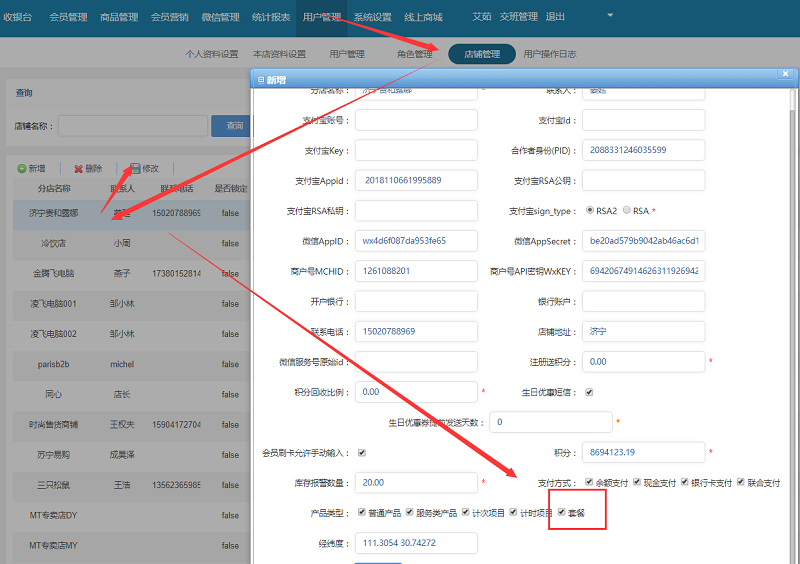The height and width of the screenshot is (564, 800).
Task: Click the 支付宝Key input field
Action: (x=416, y=151)
